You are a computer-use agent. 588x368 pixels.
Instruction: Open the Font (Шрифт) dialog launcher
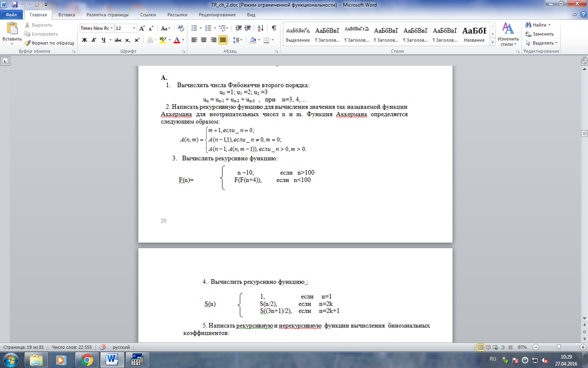click(x=183, y=51)
